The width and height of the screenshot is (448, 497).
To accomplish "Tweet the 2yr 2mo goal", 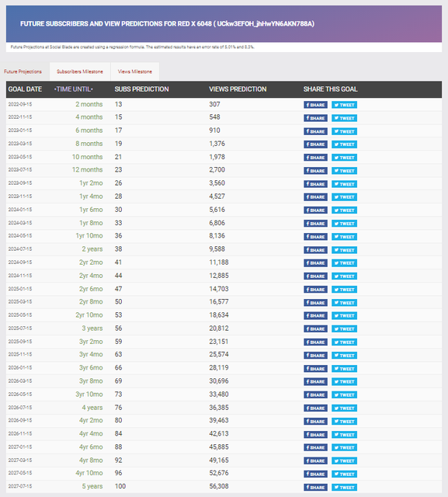I will (x=345, y=263).
